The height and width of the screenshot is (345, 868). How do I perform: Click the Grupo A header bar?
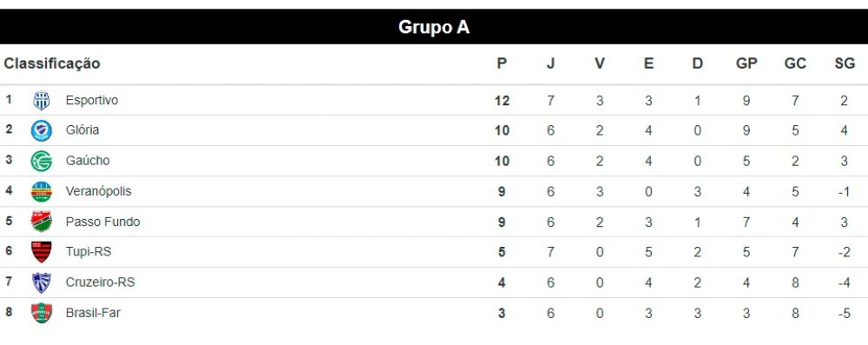click(434, 27)
